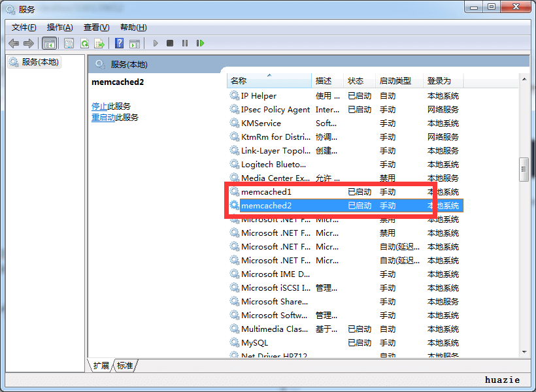
Task: Select the Multimedia Clas... service
Action: pyautogui.click(x=345, y=329)
